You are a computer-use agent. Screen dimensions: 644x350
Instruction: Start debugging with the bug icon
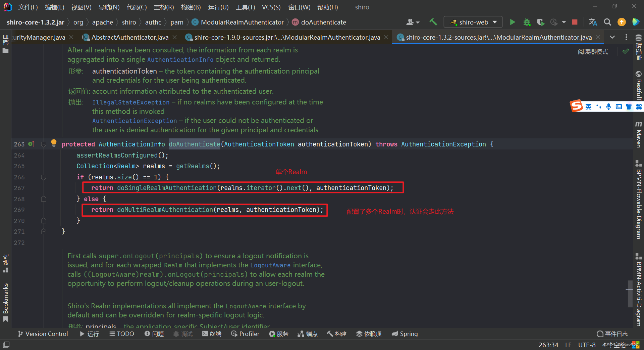527,22
